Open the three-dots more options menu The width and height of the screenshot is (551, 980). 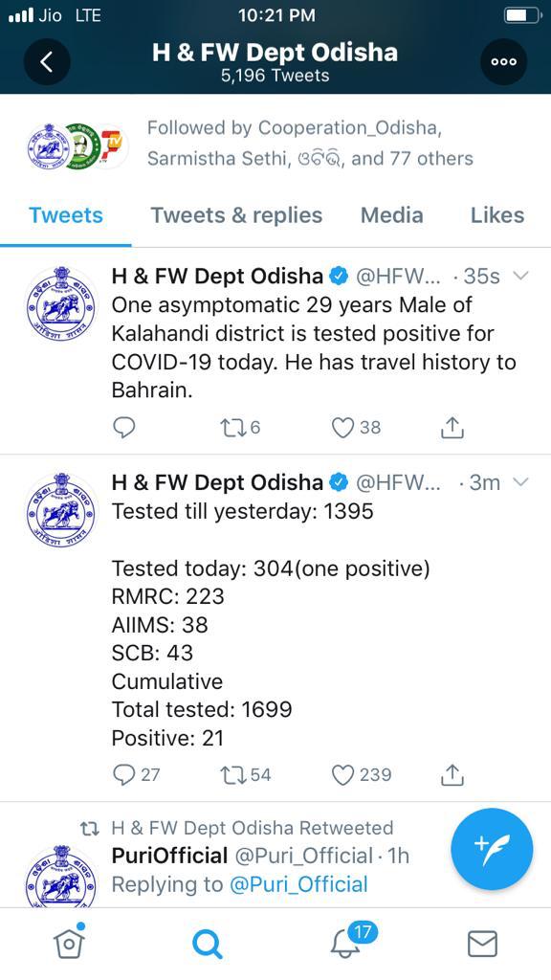point(503,62)
